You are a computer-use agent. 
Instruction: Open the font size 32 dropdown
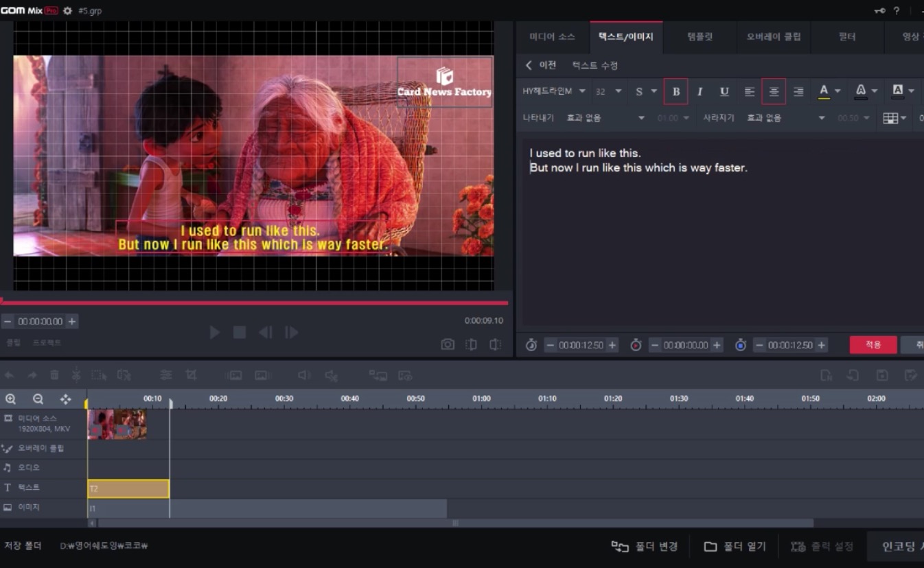[x=608, y=91]
